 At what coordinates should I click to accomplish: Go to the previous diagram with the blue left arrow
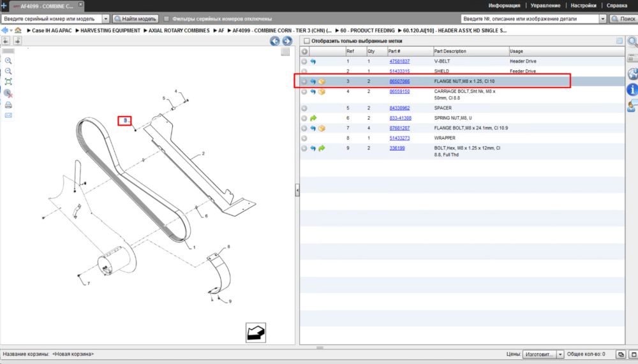pos(274,41)
